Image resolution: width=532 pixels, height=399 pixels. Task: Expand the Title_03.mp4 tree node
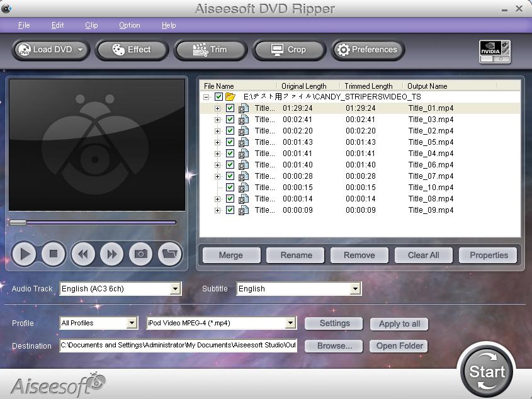[x=217, y=120]
